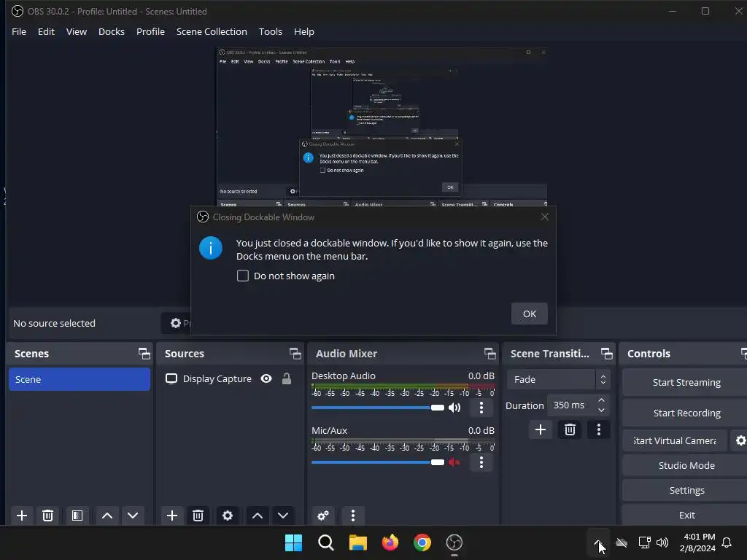Select Display Capture source row
This screenshot has height=560, width=747.
click(x=228, y=378)
